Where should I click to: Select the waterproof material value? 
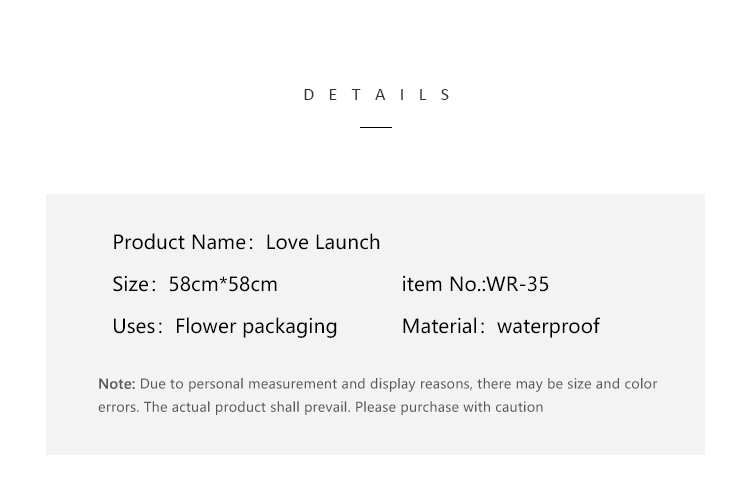point(548,327)
